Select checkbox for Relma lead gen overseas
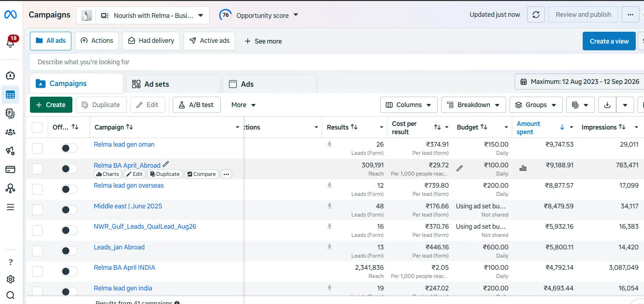Image resolution: width=644 pixels, height=304 pixels. tap(37, 189)
